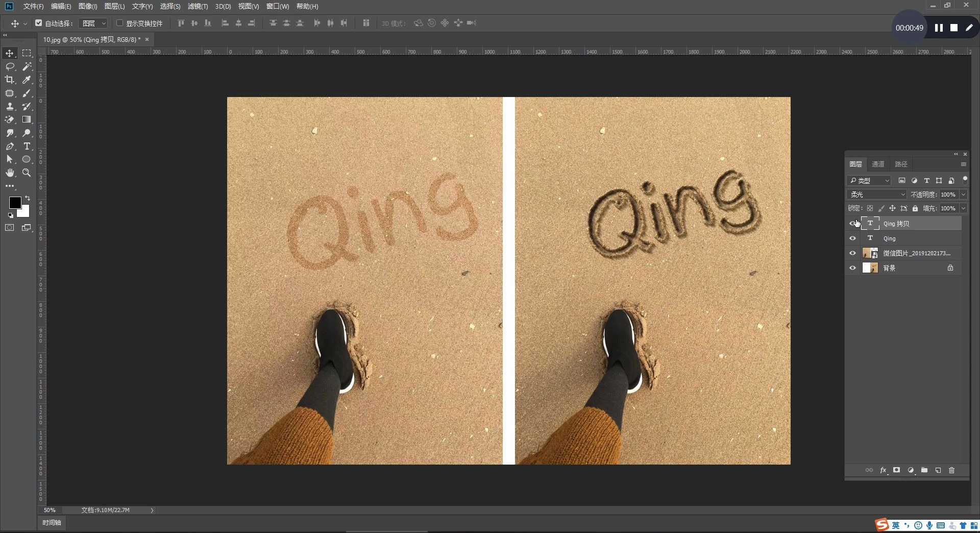
Task: Select the Brush tool
Action: [27, 93]
